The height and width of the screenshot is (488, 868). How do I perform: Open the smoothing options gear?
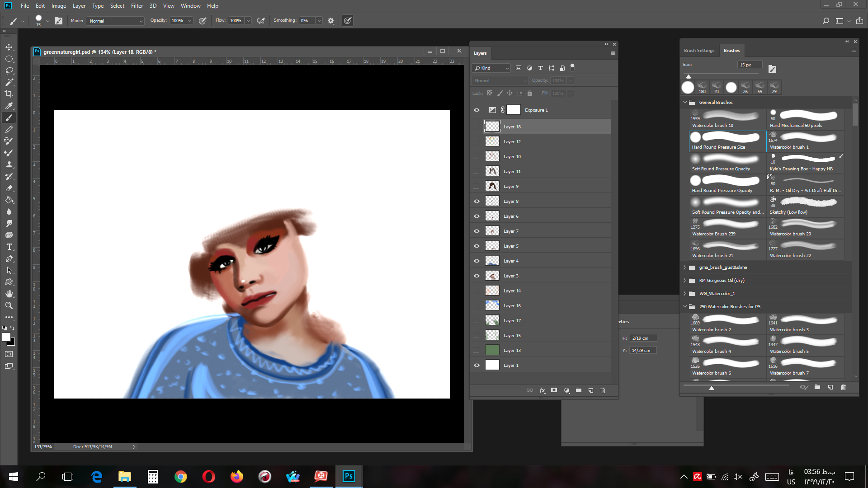331,21
